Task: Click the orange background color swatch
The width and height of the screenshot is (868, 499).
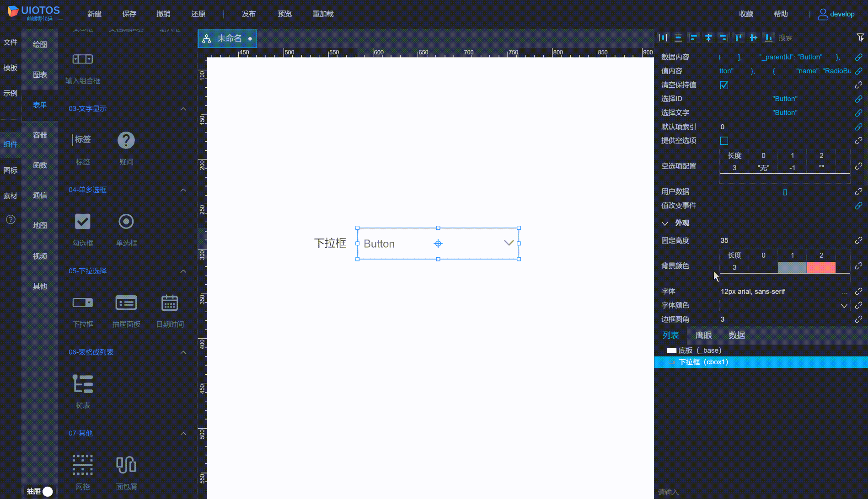Action: coord(821,267)
